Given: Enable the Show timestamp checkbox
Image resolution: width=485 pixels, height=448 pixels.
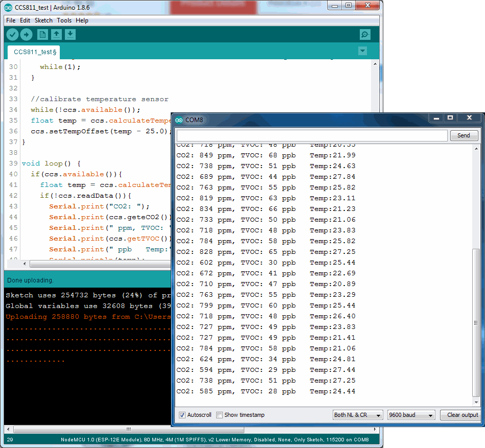Looking at the screenshot, I should click(220, 415).
